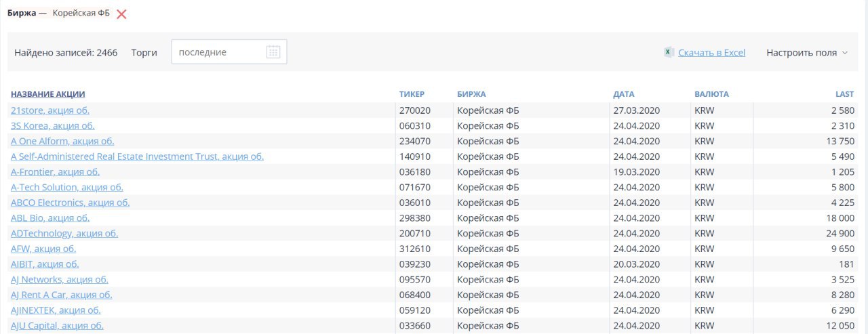Select ticker cell 071670
This screenshot has height=334, width=868.
415,187
